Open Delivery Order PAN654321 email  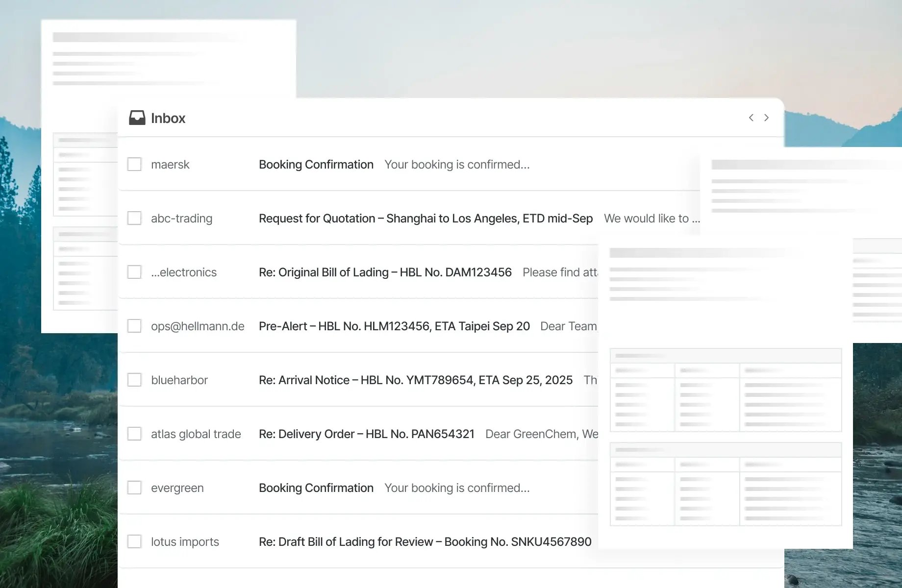tap(366, 434)
